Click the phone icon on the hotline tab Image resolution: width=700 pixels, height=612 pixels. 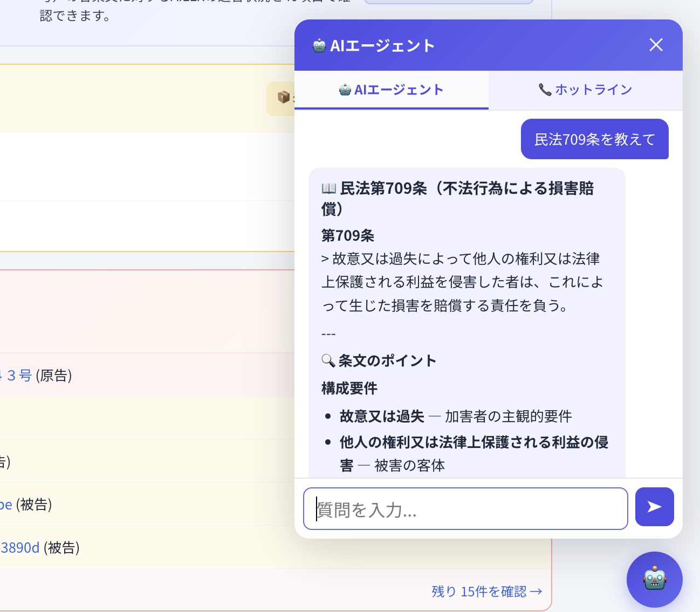point(545,90)
